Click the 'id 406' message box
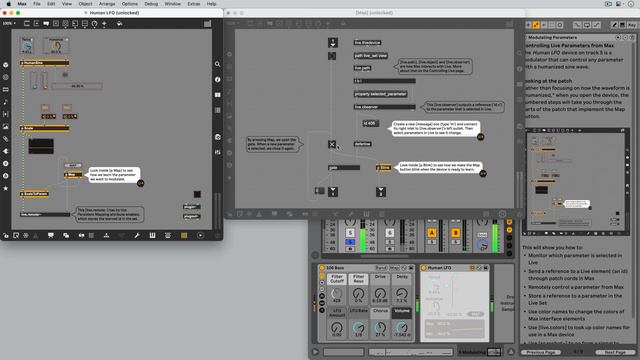Viewport: 640px width, 360px height. point(371,123)
